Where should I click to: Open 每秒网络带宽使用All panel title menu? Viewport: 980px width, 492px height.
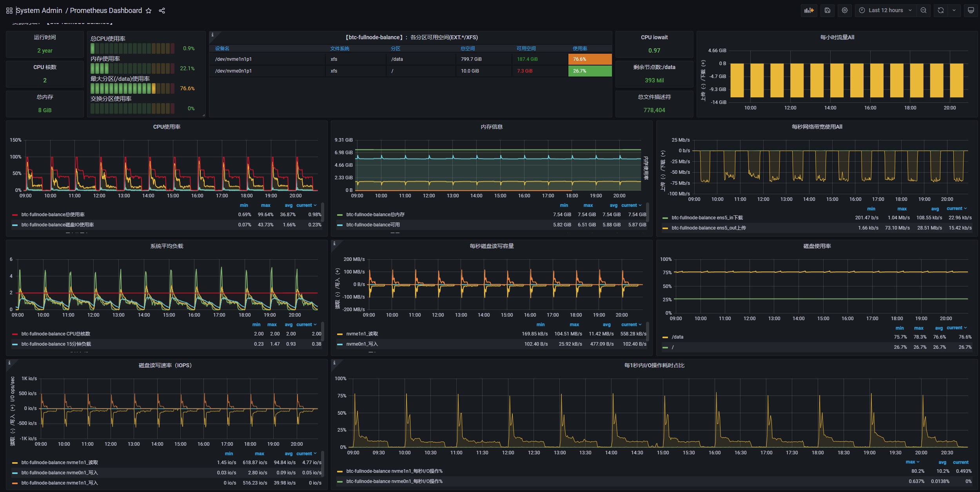pos(817,127)
